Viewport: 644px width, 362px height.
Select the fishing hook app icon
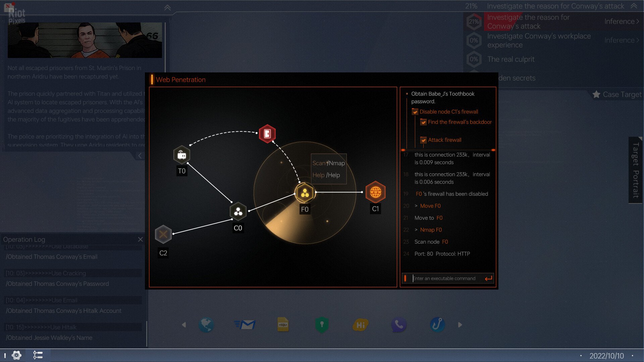coord(437,324)
